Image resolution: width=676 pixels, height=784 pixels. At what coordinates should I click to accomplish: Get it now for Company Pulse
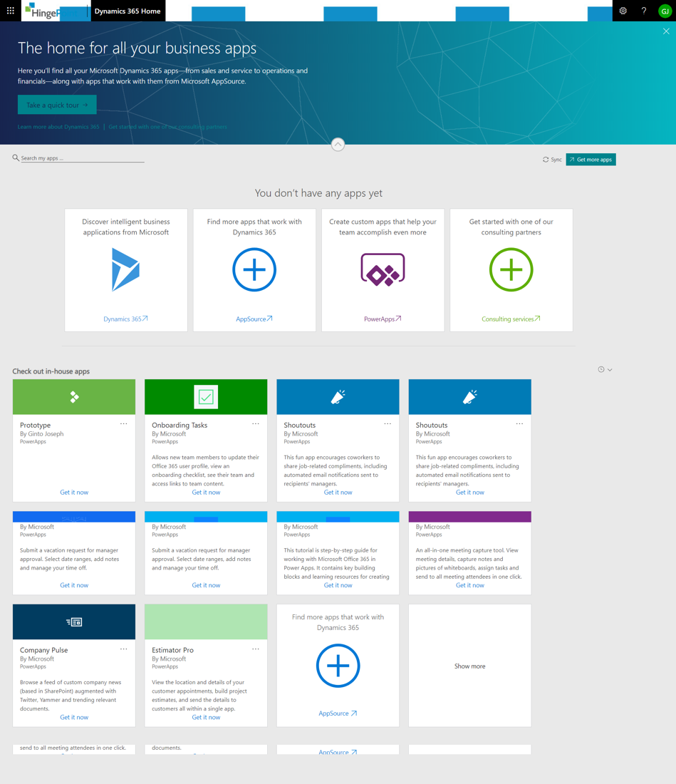tap(74, 718)
